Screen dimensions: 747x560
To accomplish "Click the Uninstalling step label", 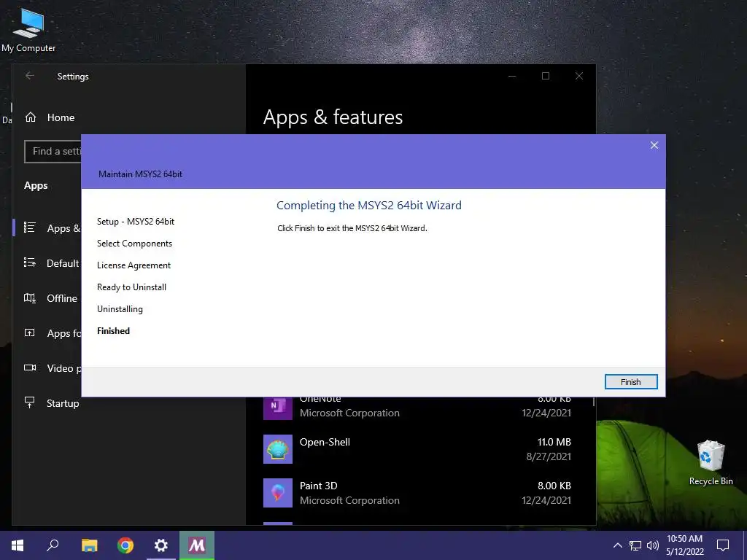I will [x=120, y=309].
